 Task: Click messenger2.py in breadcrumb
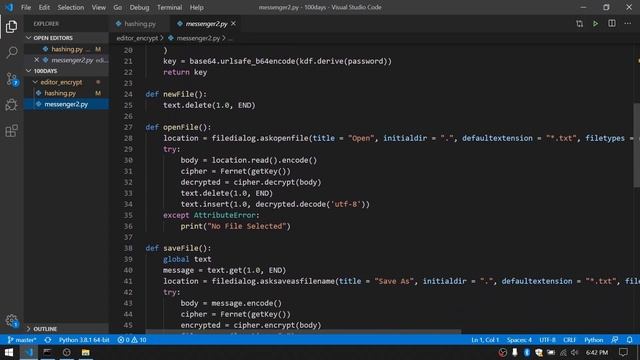tap(198, 38)
